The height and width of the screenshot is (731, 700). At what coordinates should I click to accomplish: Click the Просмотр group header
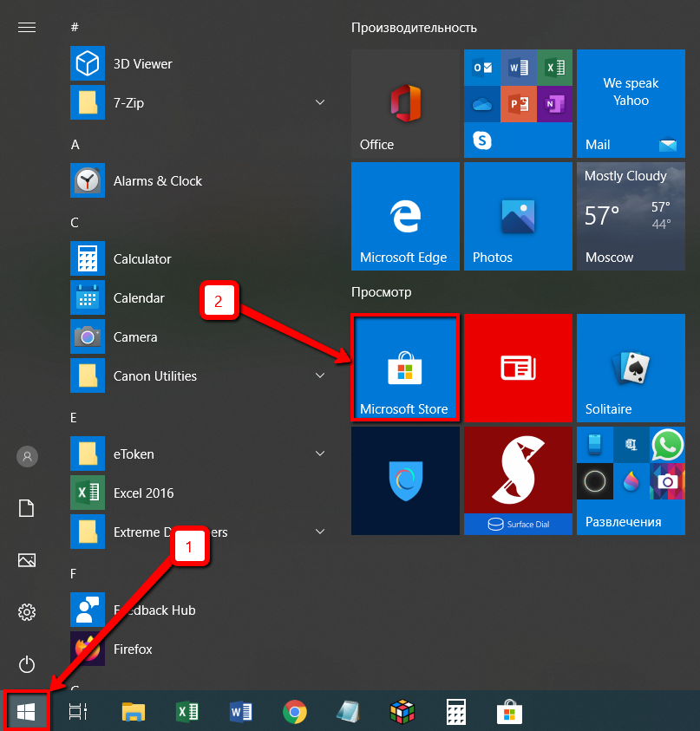coord(381,292)
